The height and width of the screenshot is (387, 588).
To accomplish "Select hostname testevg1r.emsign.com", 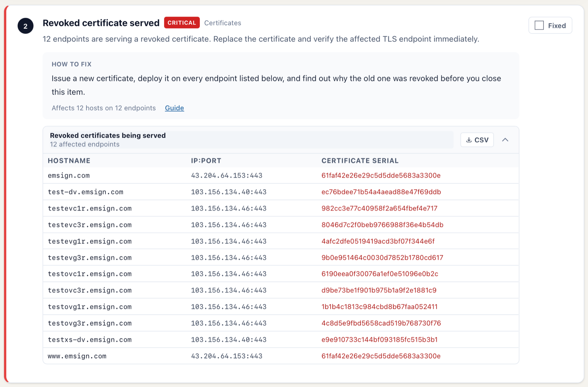I will pyautogui.click(x=90, y=241).
